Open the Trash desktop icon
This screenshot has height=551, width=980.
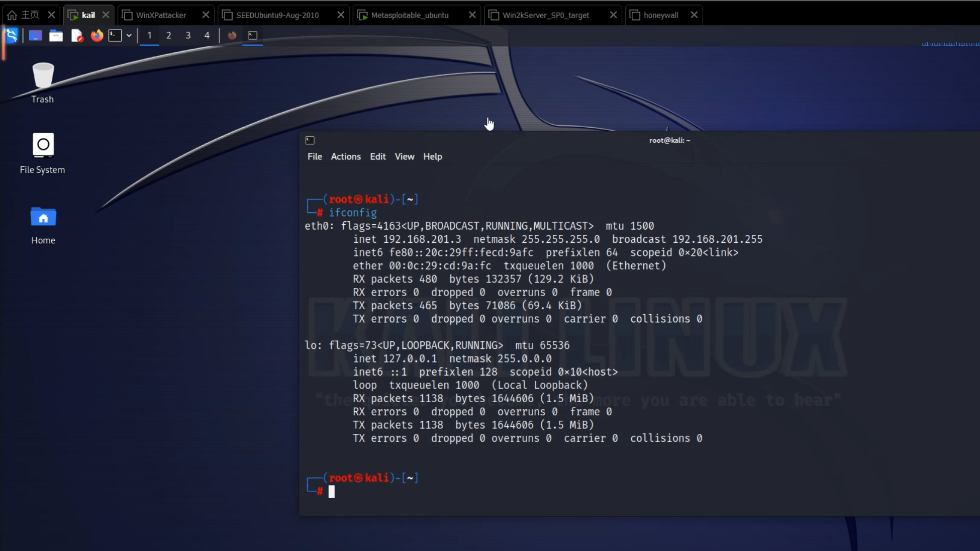point(43,83)
